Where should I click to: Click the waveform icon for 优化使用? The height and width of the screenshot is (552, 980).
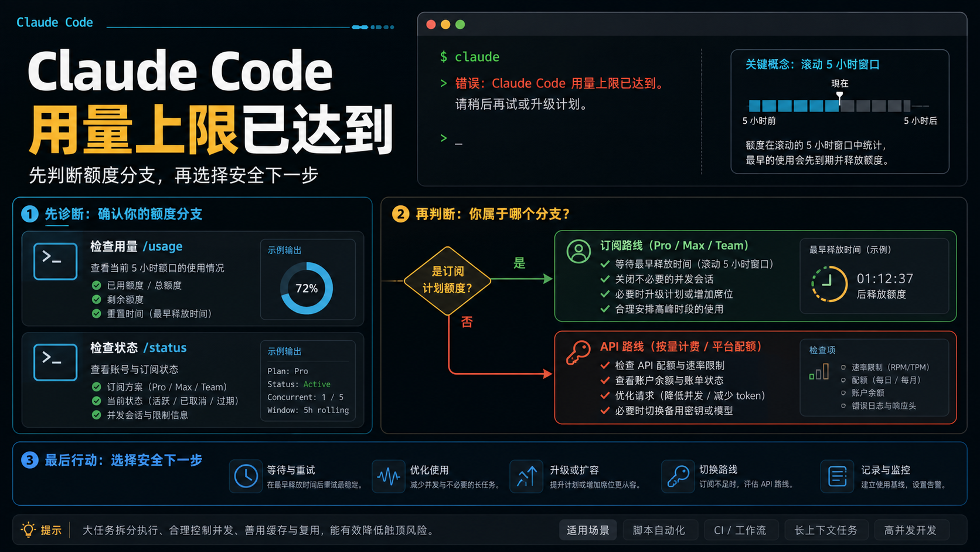388,476
